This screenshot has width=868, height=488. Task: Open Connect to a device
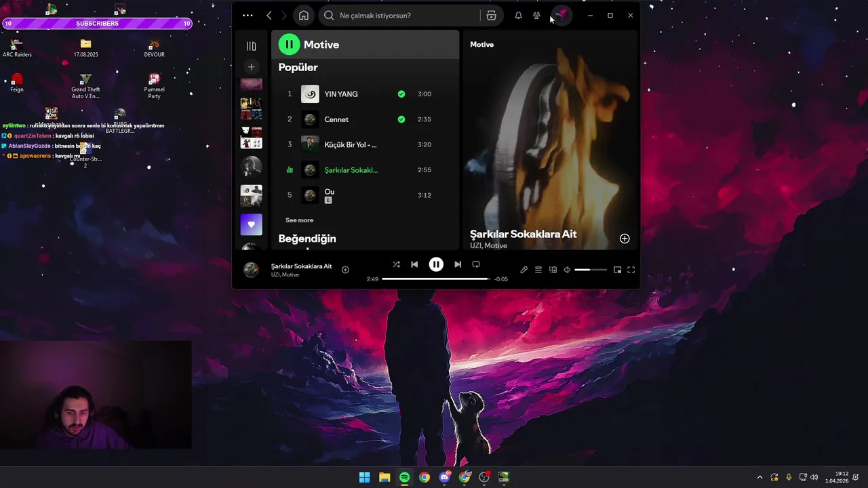pos(553,270)
